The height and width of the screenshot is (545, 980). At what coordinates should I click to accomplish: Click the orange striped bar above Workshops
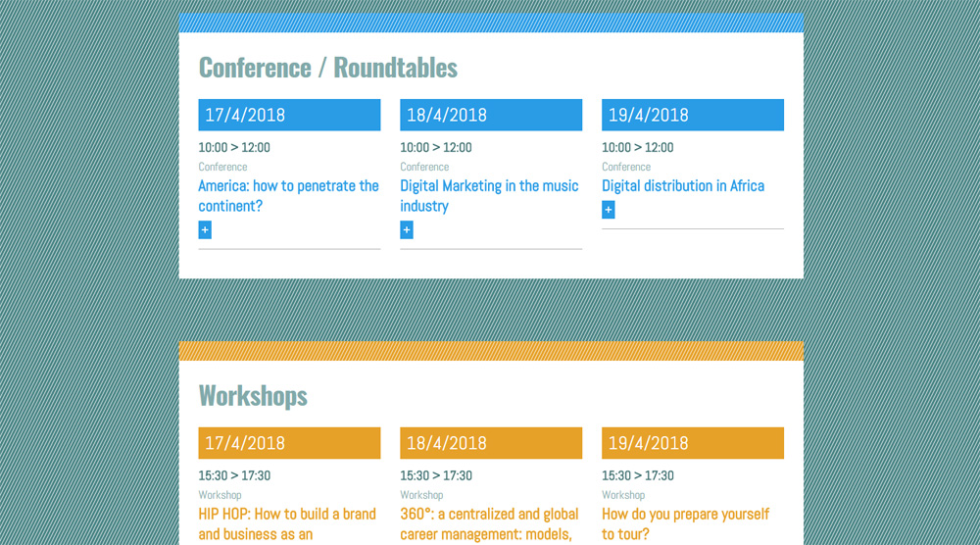pos(491,351)
